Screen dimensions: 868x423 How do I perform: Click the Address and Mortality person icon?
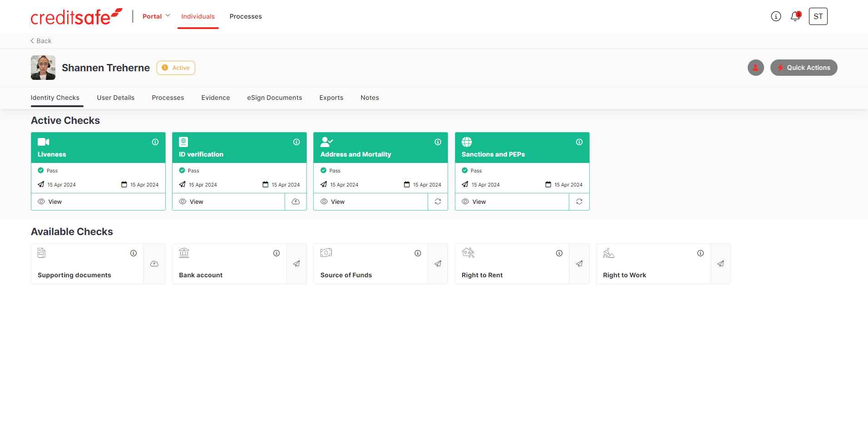coord(326,142)
